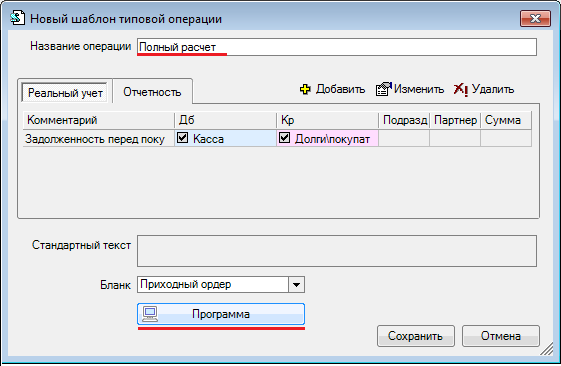Click the empty Партнер cell in first row
Screen dimensions: 561x366
coord(455,138)
